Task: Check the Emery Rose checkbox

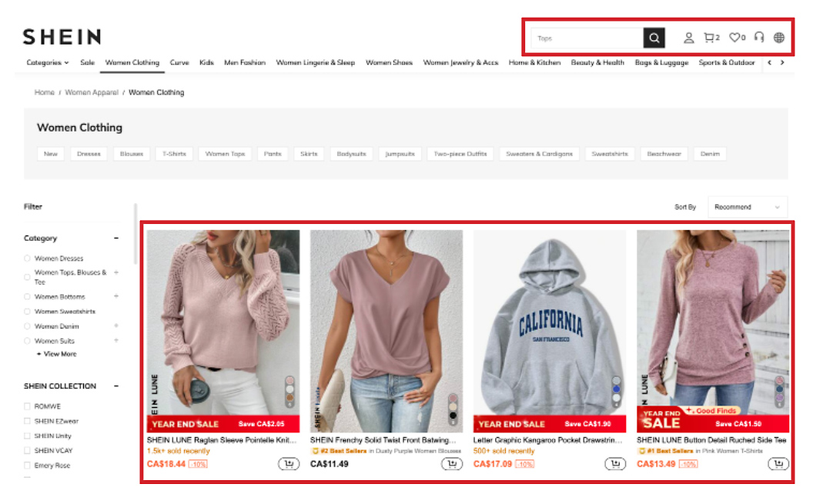Action: (28, 466)
